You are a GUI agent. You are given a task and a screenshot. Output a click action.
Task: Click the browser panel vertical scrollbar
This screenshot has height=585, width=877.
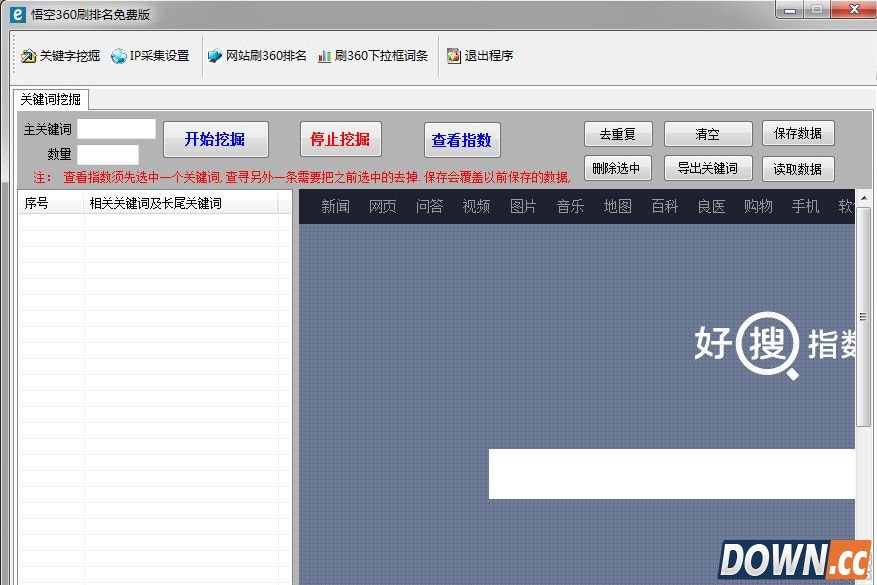[864, 320]
